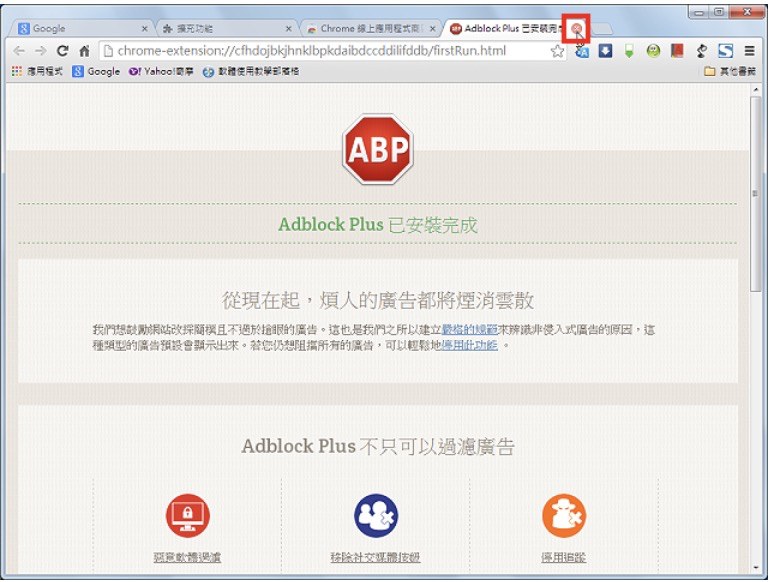The height and width of the screenshot is (582, 770).
Task: Open the Yahoo!奇摩 bookmark
Action: [161, 72]
